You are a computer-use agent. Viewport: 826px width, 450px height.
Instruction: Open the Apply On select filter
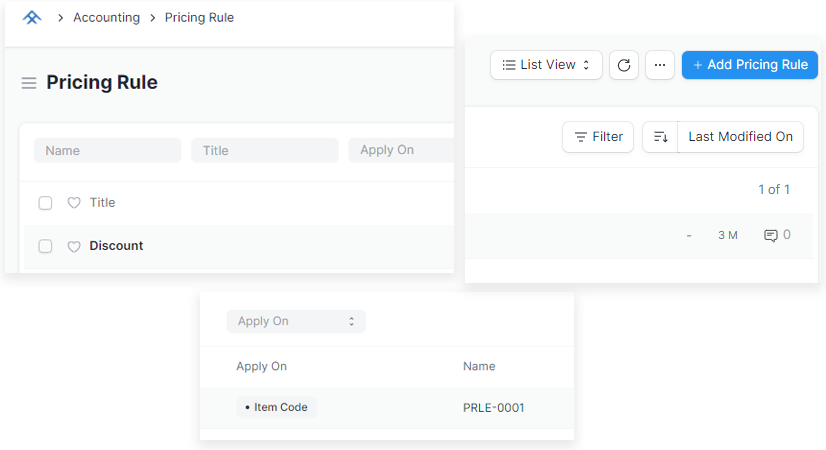(x=296, y=321)
